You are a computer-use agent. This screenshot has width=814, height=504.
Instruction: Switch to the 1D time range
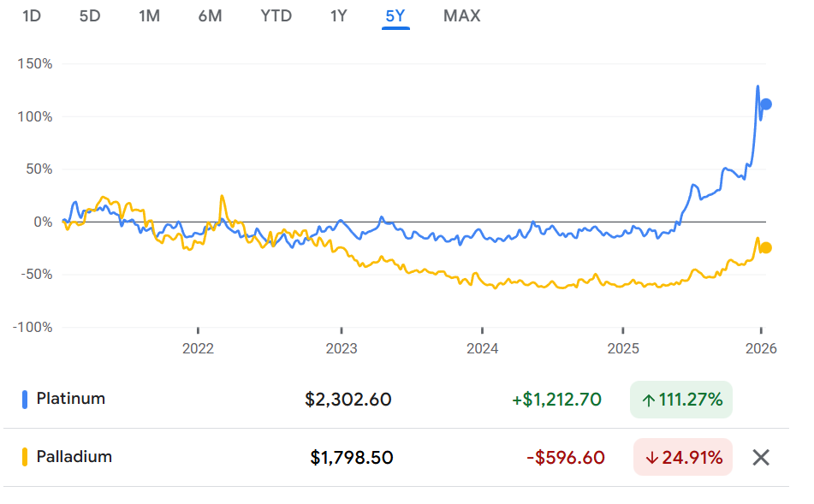(x=32, y=16)
